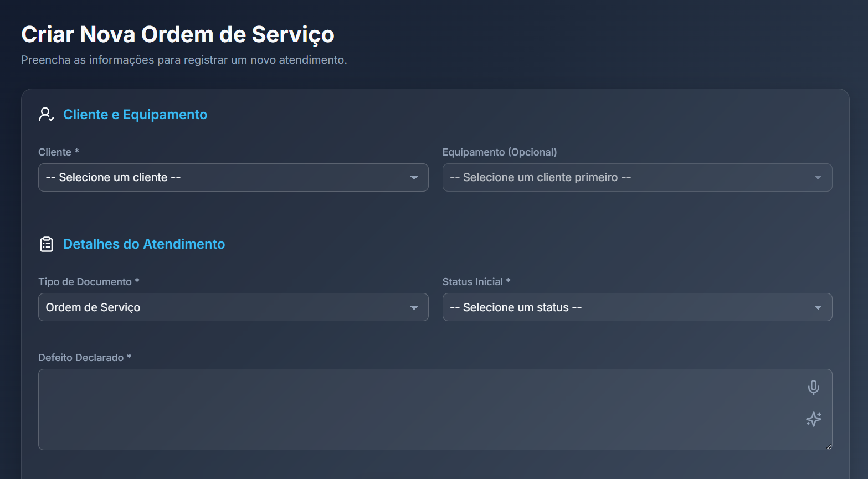
Task: Click the clipboard icon beside Detalhes do Atendimento
Action: pos(47,244)
